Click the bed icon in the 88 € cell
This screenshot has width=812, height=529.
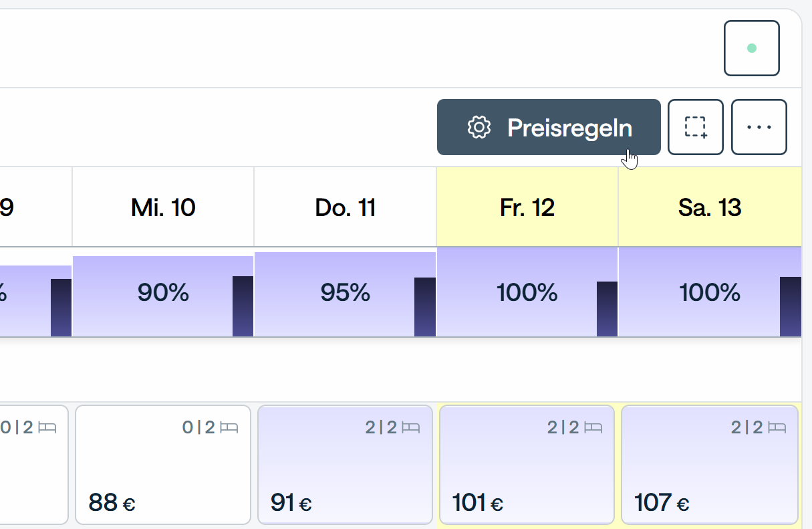click(229, 427)
